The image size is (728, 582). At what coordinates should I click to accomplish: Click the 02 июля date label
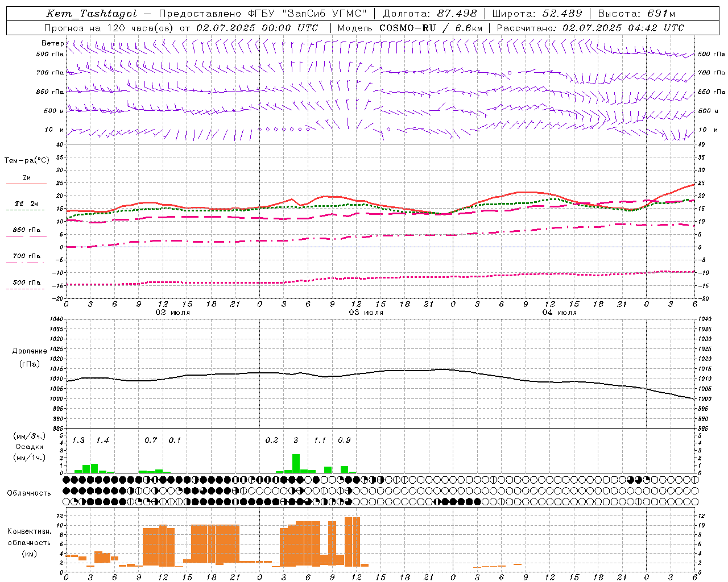[173, 313]
